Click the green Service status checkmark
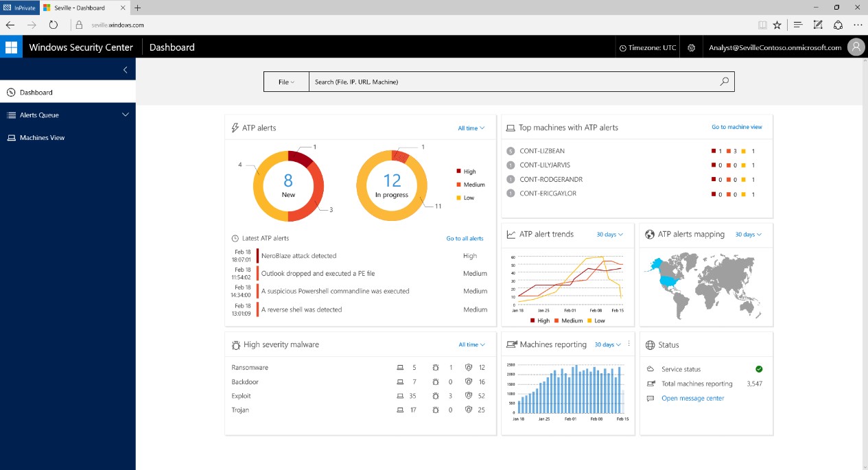This screenshot has width=868, height=470. point(759,368)
